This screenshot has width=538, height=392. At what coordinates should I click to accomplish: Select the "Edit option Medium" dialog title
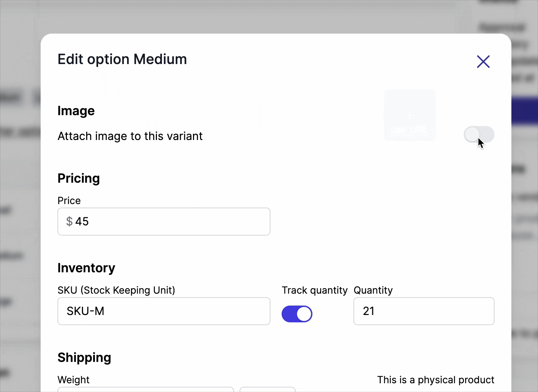click(122, 59)
